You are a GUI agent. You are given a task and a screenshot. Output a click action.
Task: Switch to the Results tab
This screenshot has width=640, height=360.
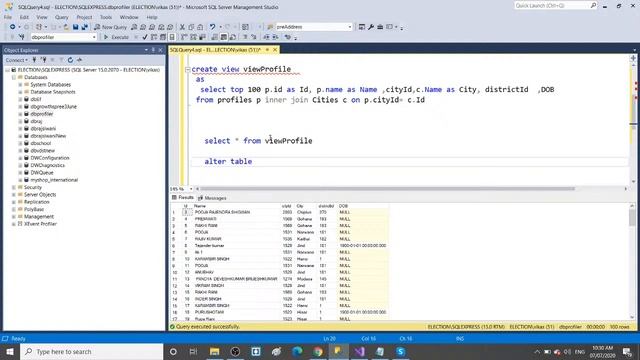[x=182, y=198]
